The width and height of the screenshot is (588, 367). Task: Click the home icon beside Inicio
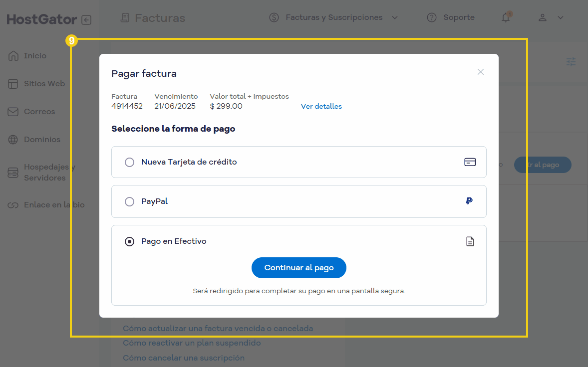coord(13,56)
